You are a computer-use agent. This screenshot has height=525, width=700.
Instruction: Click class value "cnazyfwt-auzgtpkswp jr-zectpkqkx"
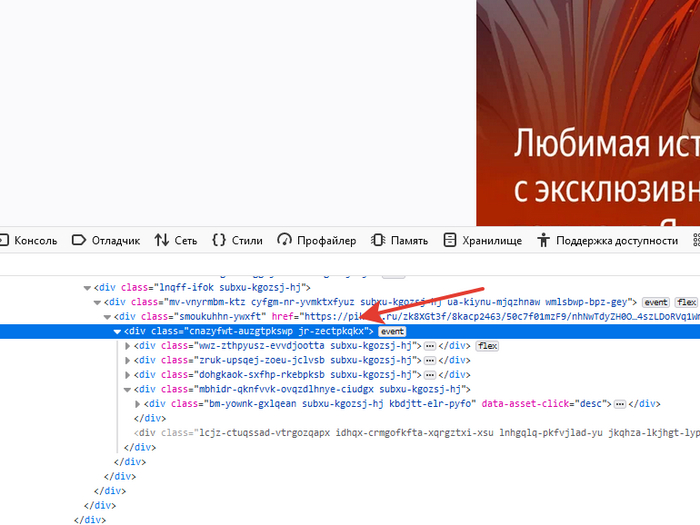277,331
